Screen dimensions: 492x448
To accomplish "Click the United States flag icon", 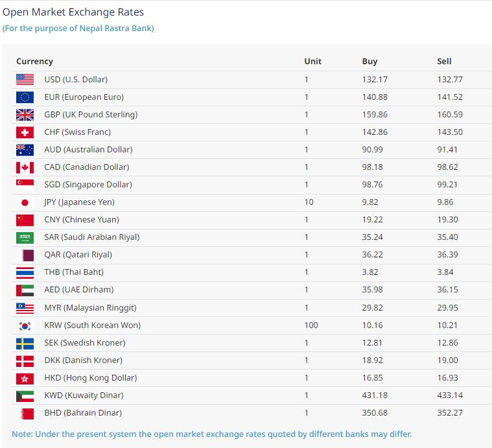I will pyautogui.click(x=25, y=79).
